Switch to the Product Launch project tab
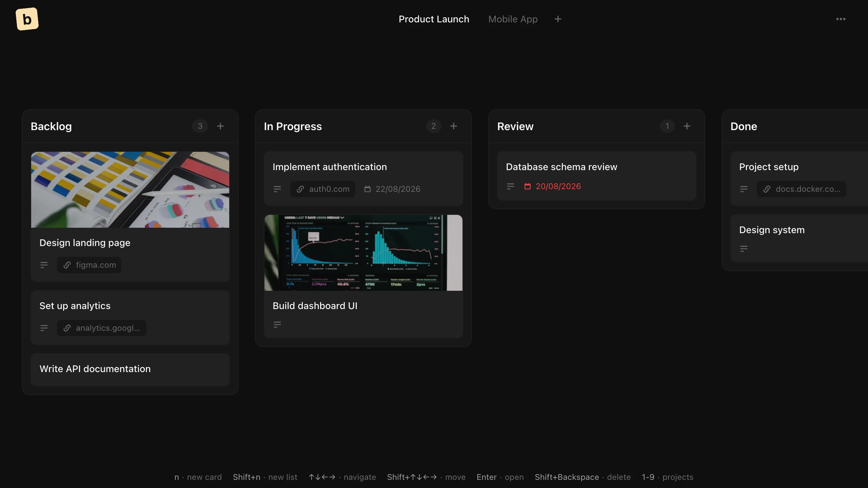Screen dimensions: 868x488 tap(434, 19)
